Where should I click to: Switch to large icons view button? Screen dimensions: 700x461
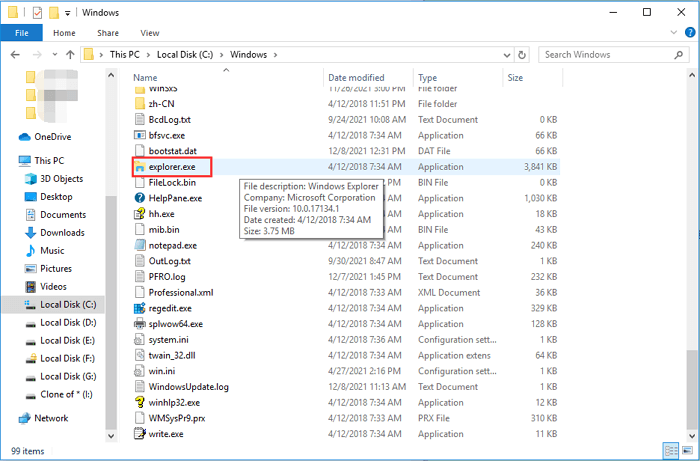pos(687,451)
